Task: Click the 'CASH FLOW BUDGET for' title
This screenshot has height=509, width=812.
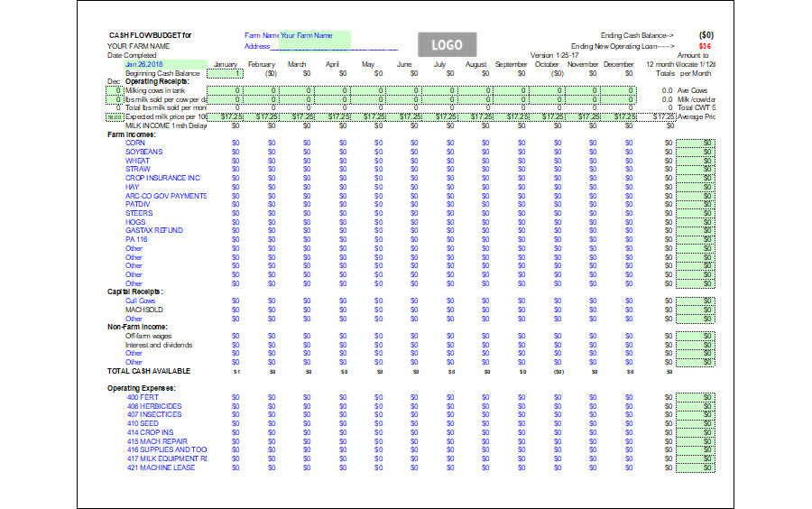Action: (x=150, y=36)
